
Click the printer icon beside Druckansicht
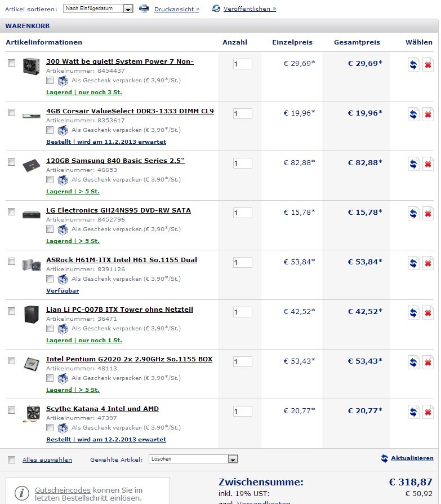pos(144,8)
